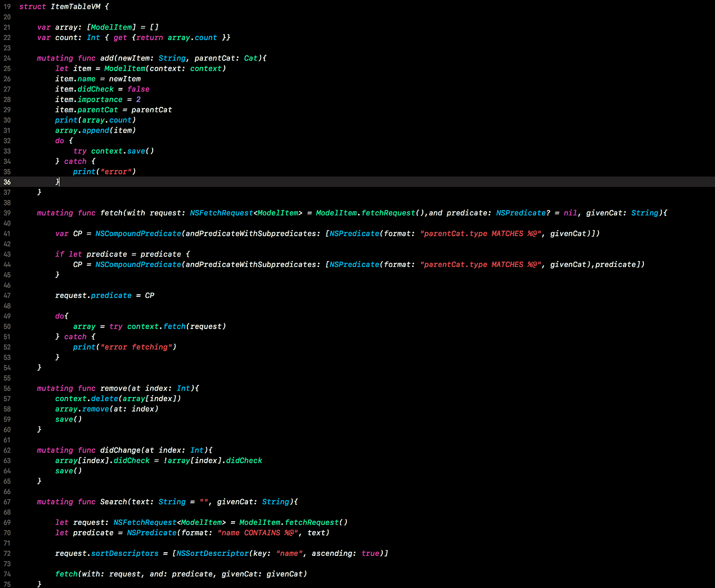The width and height of the screenshot is (715, 588).
Task: Click 'array.remove(at: index)' on line 58
Action: (107, 409)
